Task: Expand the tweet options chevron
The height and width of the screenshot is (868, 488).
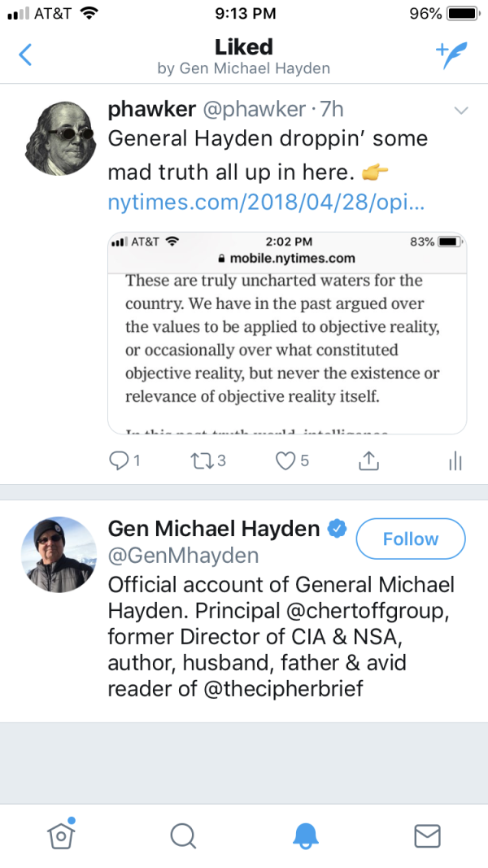Action: pyautogui.click(x=460, y=110)
